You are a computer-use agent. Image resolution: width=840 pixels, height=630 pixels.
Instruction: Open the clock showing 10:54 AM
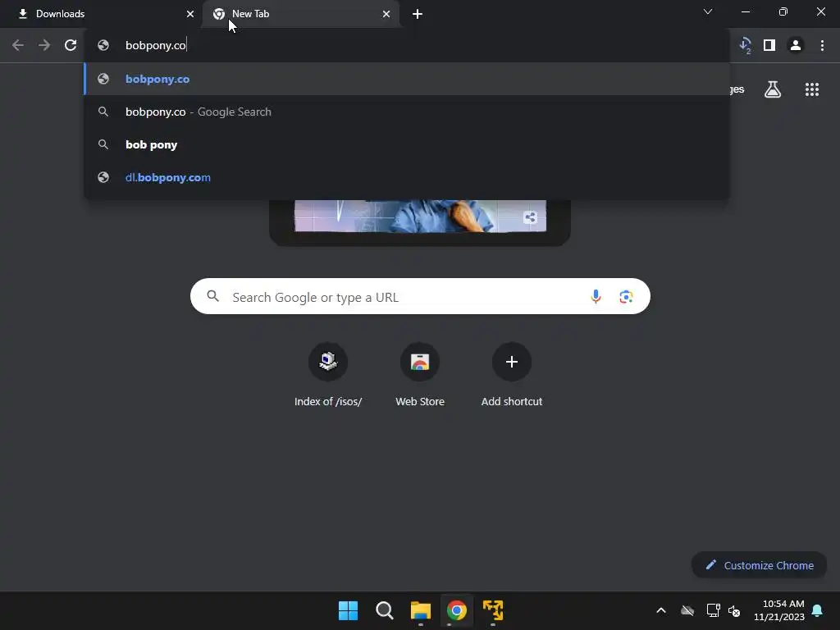click(779, 610)
